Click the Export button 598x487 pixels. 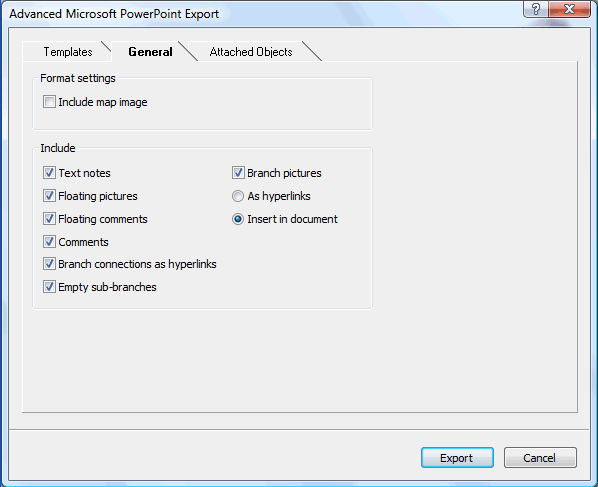click(x=457, y=458)
